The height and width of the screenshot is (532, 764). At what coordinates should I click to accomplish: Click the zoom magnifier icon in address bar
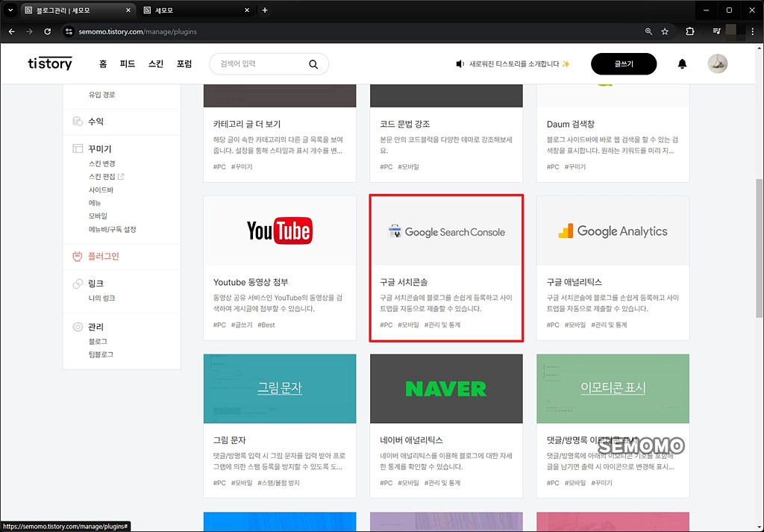648,31
